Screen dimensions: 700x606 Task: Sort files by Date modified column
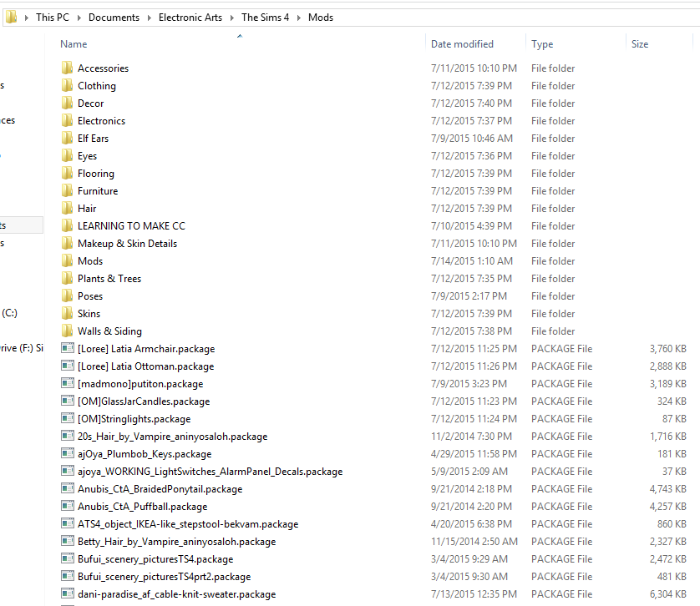[462, 43]
